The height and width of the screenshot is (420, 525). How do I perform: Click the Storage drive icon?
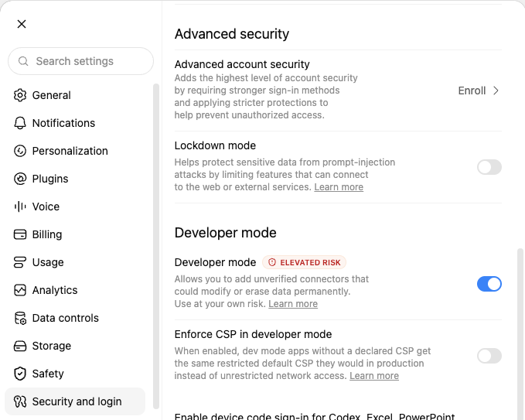[20, 346]
